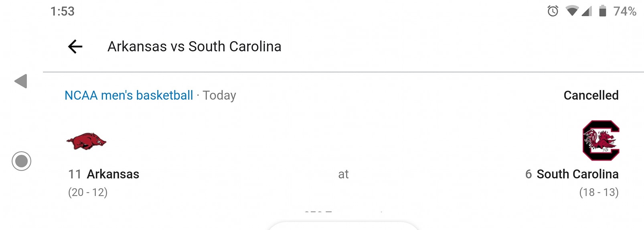Tap the battery status icon

pyautogui.click(x=602, y=11)
